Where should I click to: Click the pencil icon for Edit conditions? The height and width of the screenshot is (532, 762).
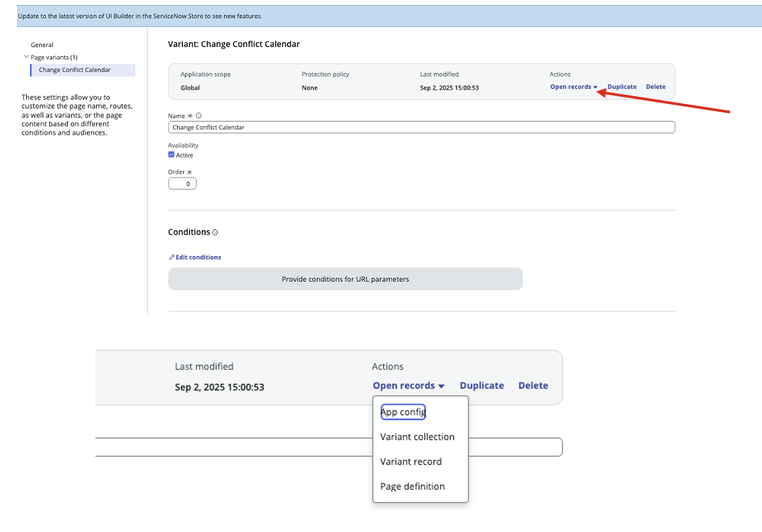(x=172, y=258)
